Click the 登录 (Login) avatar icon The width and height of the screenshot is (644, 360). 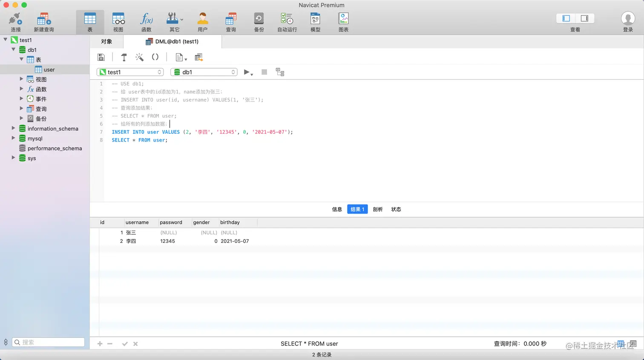[x=628, y=19]
